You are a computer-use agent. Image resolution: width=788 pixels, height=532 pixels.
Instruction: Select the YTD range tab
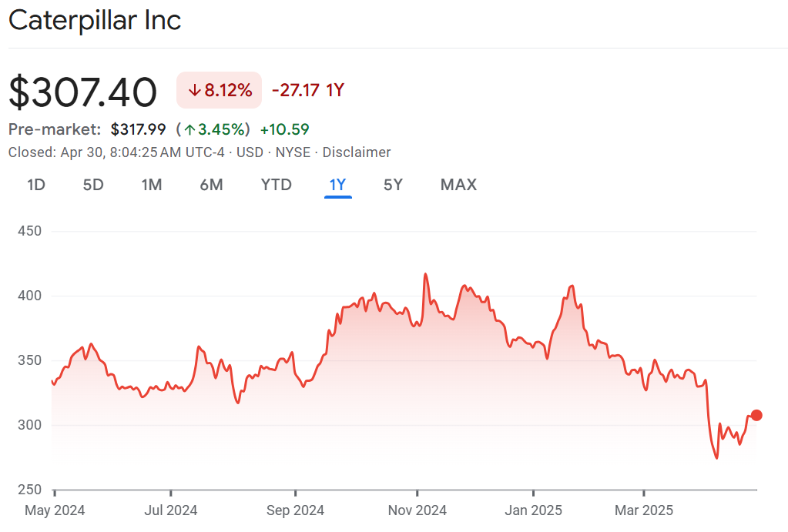[x=276, y=185]
